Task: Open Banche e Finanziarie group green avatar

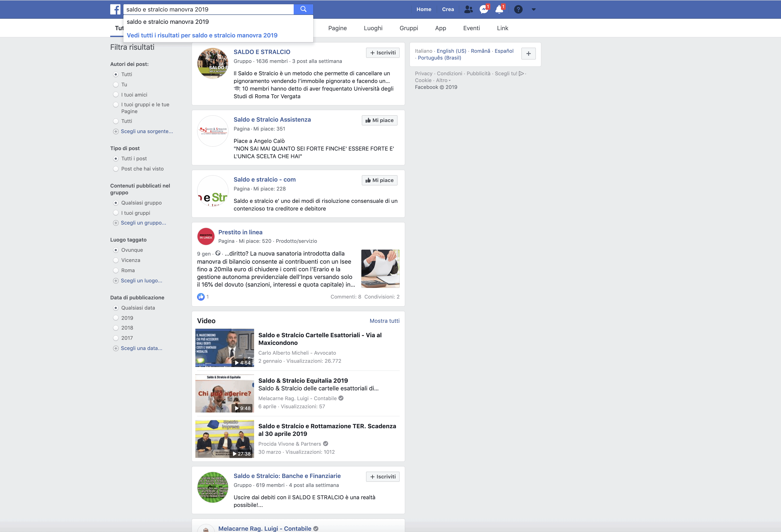Action: pos(213,487)
